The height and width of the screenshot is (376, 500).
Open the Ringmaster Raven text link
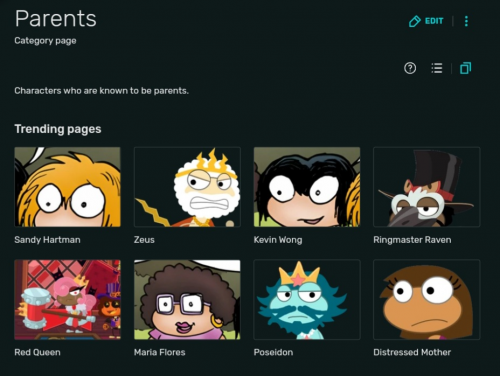click(x=412, y=240)
